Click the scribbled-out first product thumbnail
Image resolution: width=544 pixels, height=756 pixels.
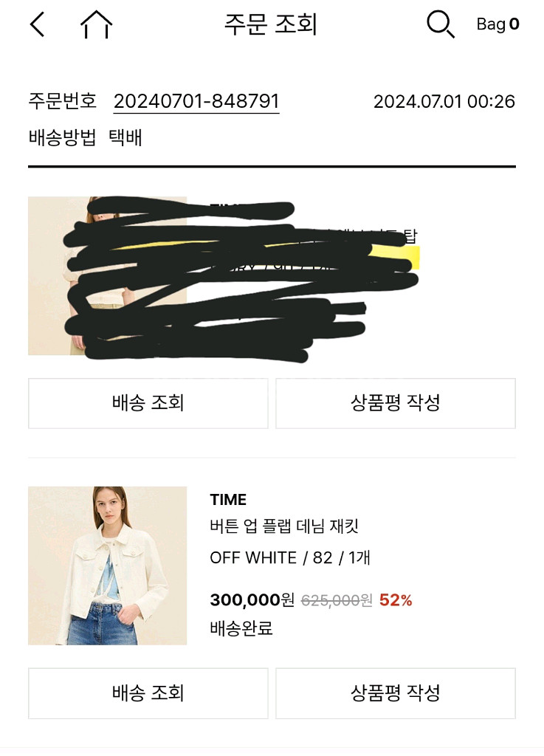[107, 275]
